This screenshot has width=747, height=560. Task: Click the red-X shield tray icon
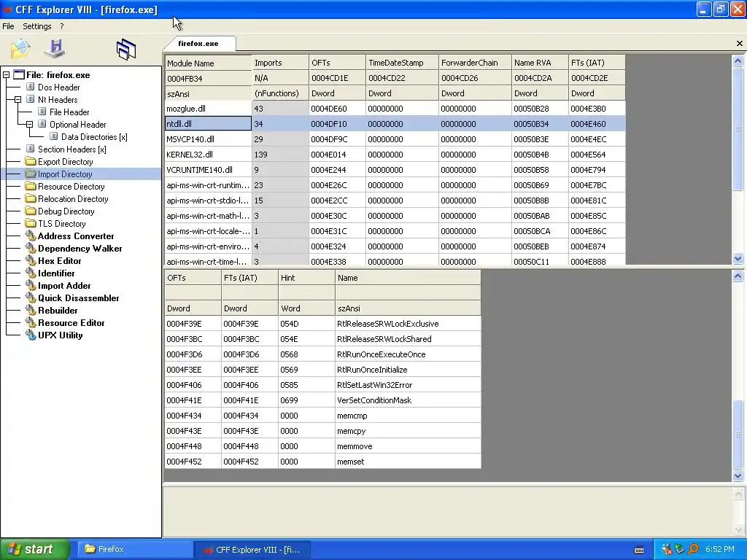click(667, 549)
